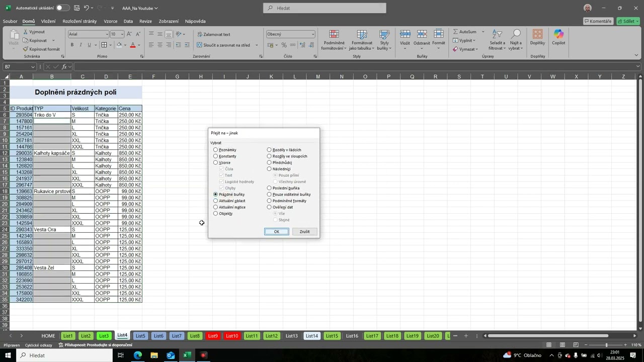Switch to the Data ribbon tab
This screenshot has width=644, height=362.
[128, 21]
